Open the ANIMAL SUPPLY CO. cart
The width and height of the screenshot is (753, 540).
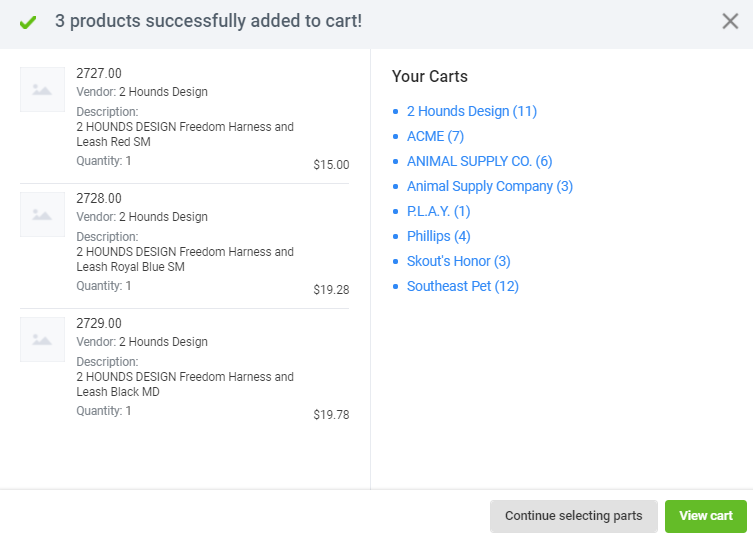tap(479, 161)
